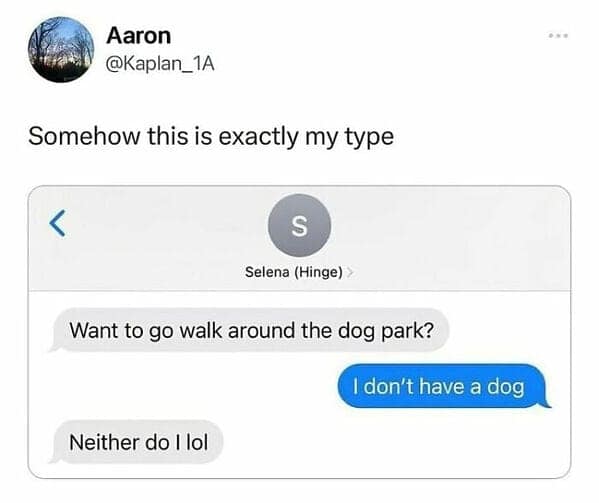Go back using the blue chevron
The image size is (599, 503).
[x=58, y=223]
